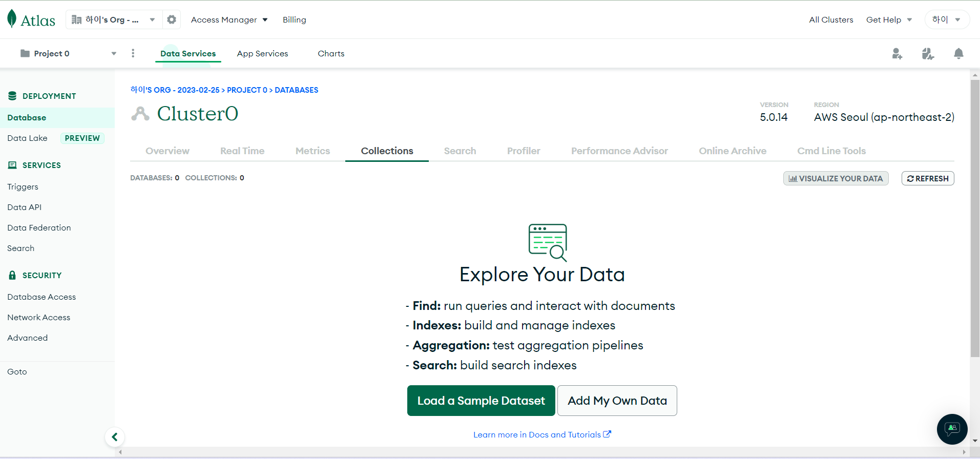Image resolution: width=980 pixels, height=459 pixels.
Task: Open the organization selector dropdown
Action: coord(114,19)
